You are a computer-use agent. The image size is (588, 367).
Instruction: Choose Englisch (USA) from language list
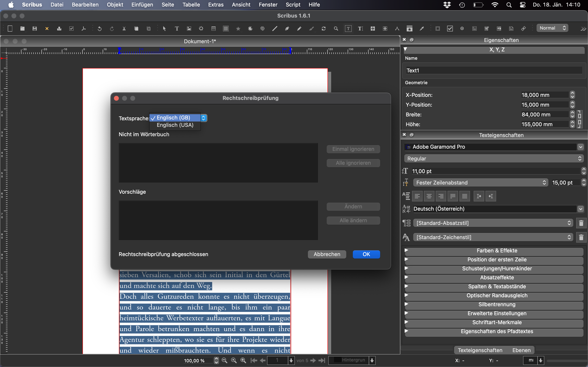coord(175,125)
